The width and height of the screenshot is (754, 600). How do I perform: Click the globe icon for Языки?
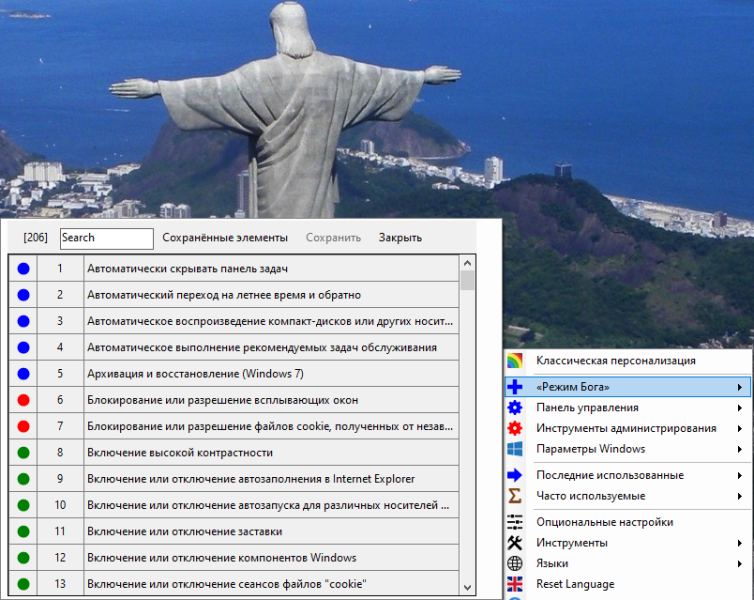[x=515, y=563]
